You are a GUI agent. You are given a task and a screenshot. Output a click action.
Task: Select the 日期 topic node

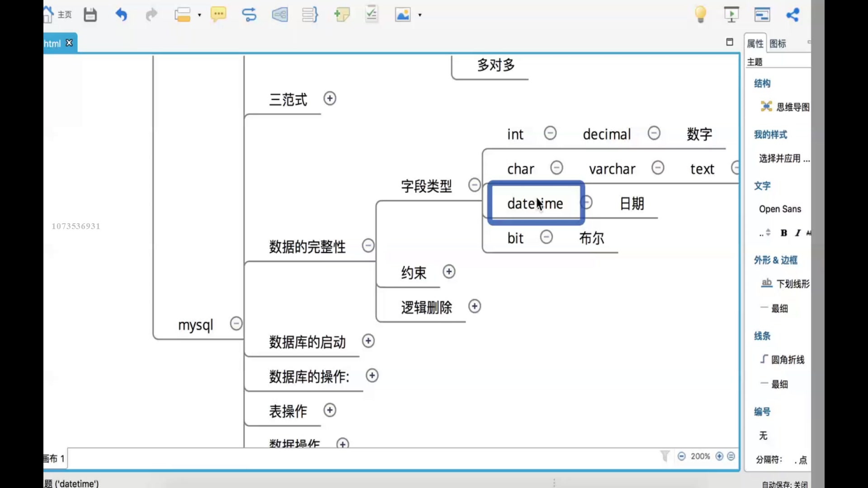(632, 204)
